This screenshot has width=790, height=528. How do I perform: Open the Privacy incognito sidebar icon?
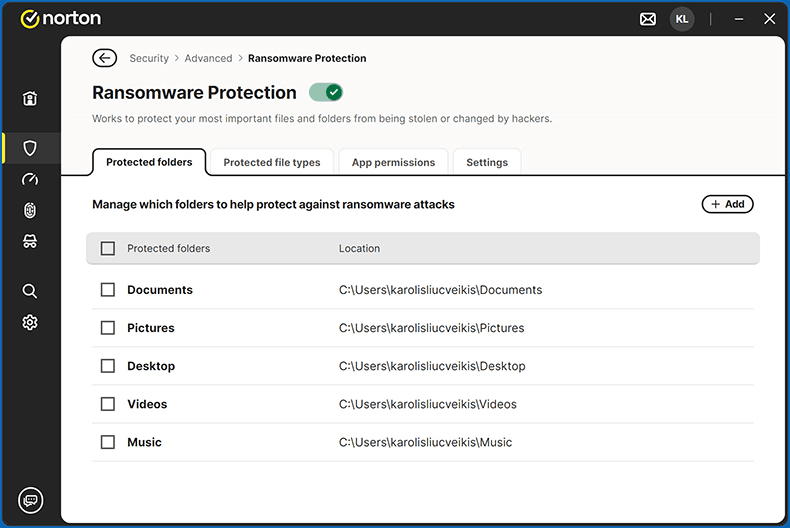click(30, 241)
